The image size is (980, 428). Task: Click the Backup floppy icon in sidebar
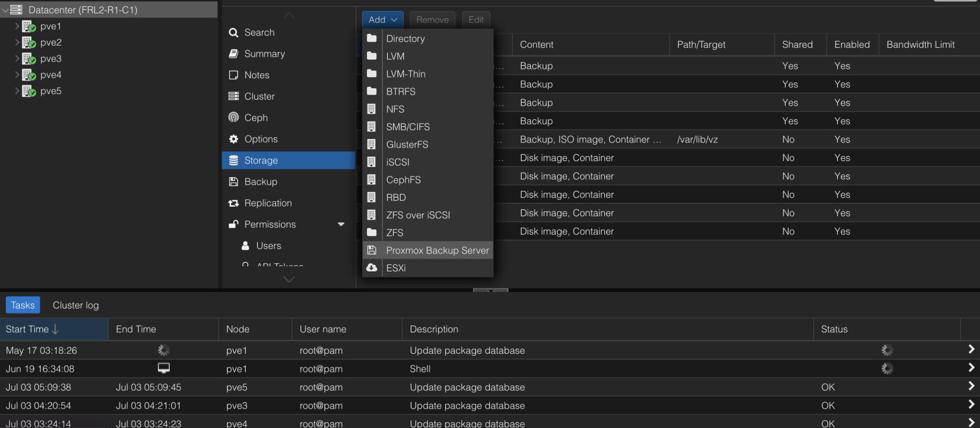[x=233, y=182]
